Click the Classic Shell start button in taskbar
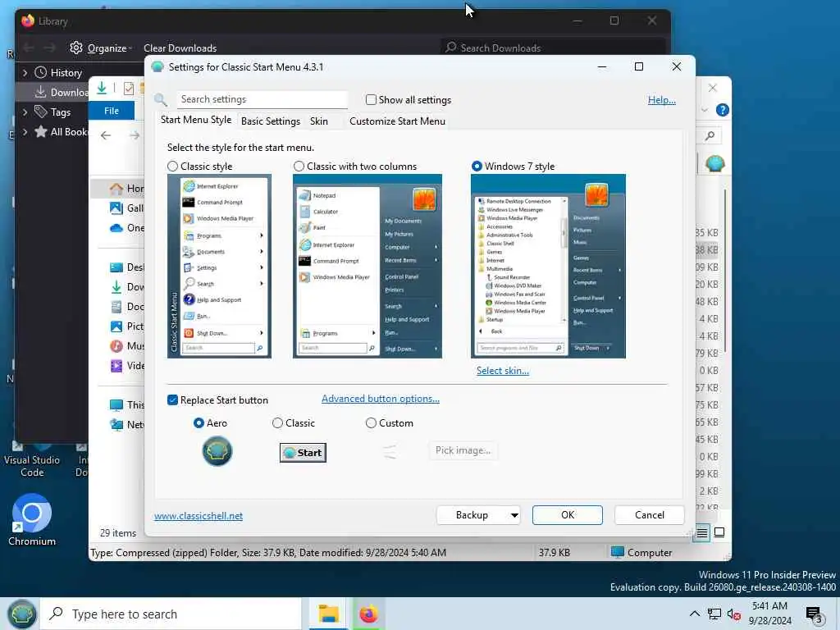Image resolution: width=840 pixels, height=630 pixels. (21, 614)
